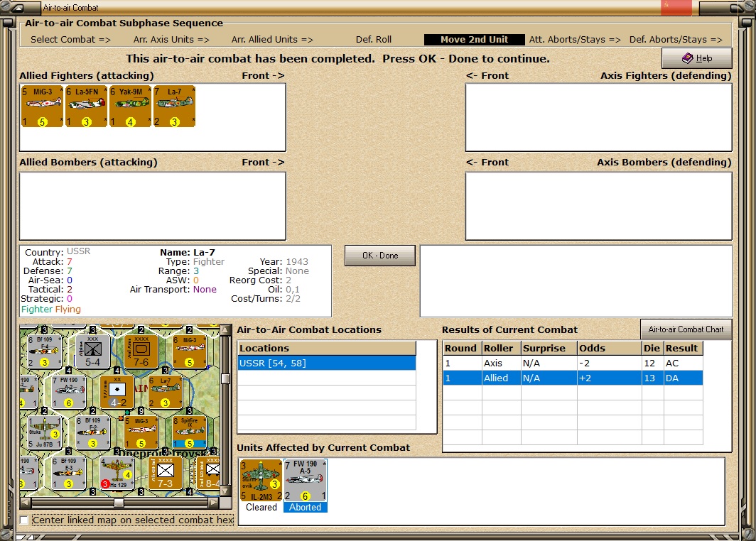
Task: Click the Locations column header
Action: click(327, 349)
